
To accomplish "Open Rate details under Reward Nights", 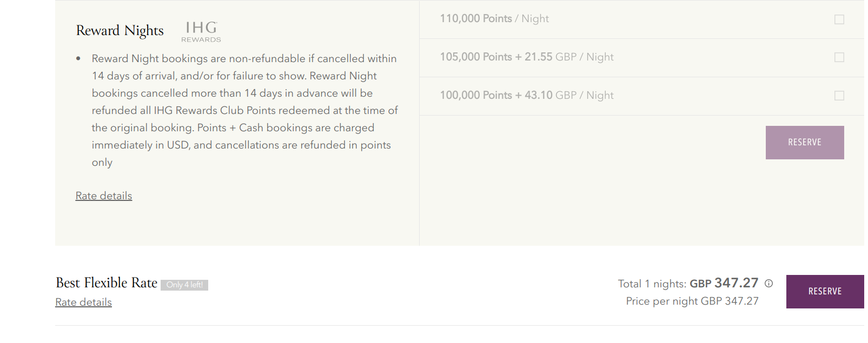I will 104,196.
